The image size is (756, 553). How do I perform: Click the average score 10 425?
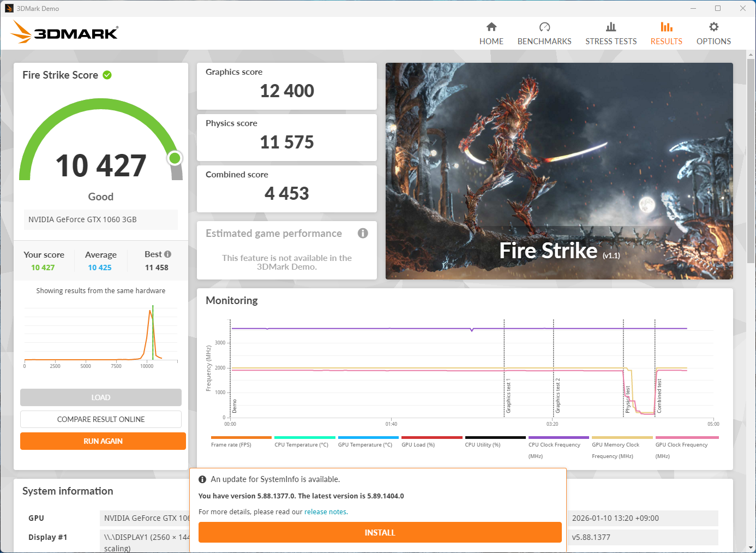coord(100,267)
